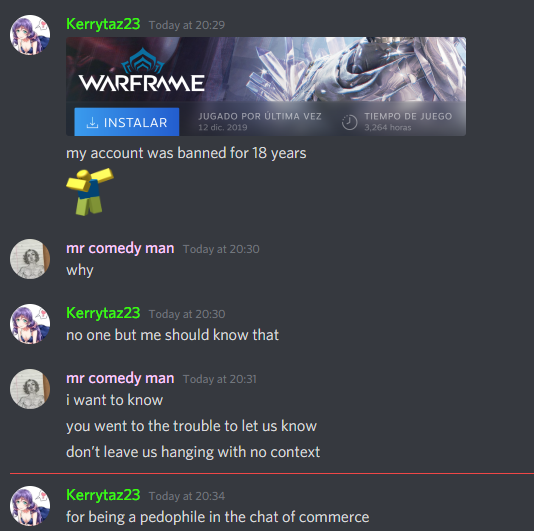This screenshot has height=531, width=534.
Task: Click the blue INSTALAR button in the image
Action: point(127,122)
